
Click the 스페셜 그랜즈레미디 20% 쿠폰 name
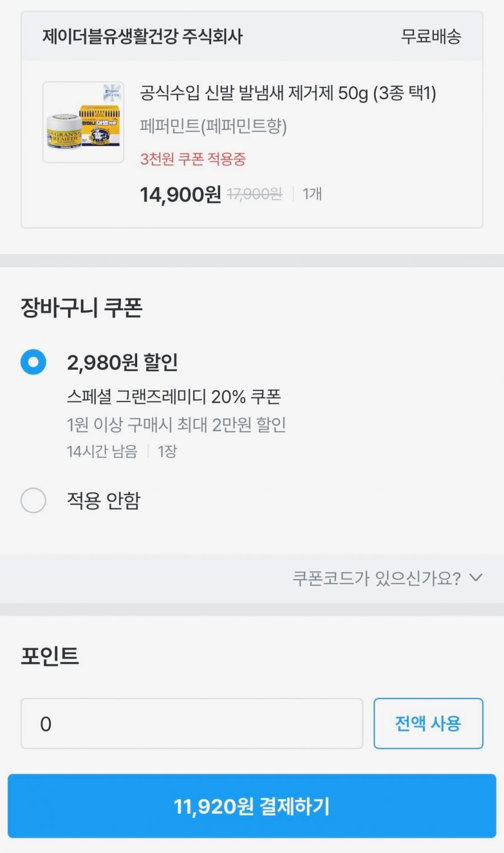(x=174, y=397)
